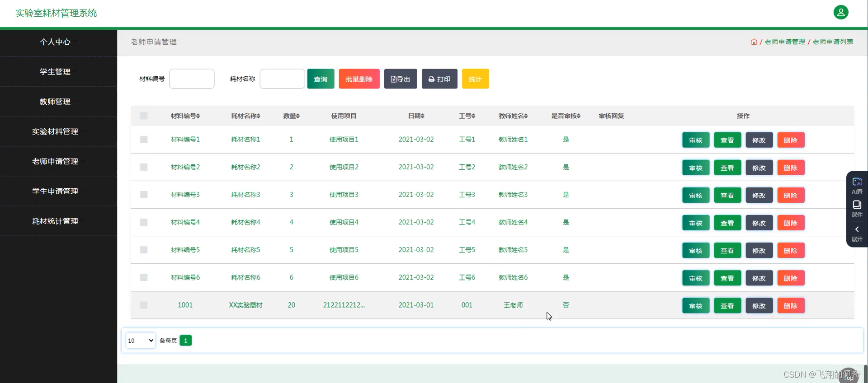Sort by 工号 column header
This screenshot has height=383, width=868.
pos(467,116)
